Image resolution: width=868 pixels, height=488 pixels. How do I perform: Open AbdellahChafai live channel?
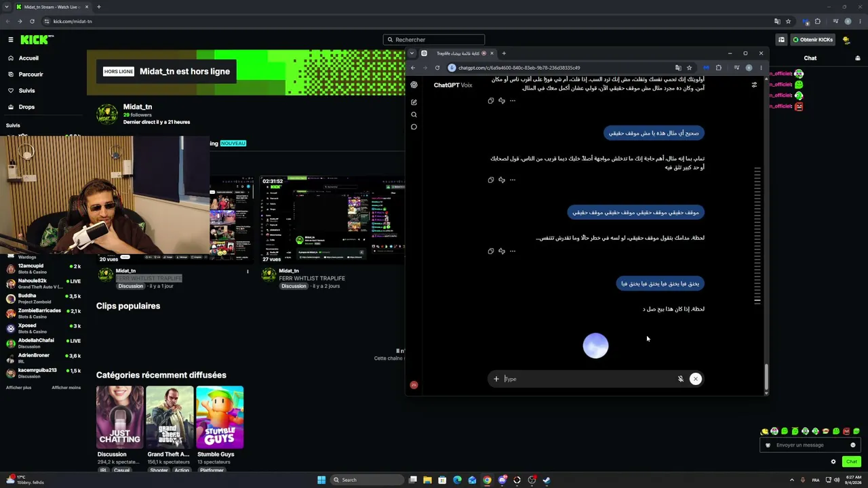click(43, 343)
